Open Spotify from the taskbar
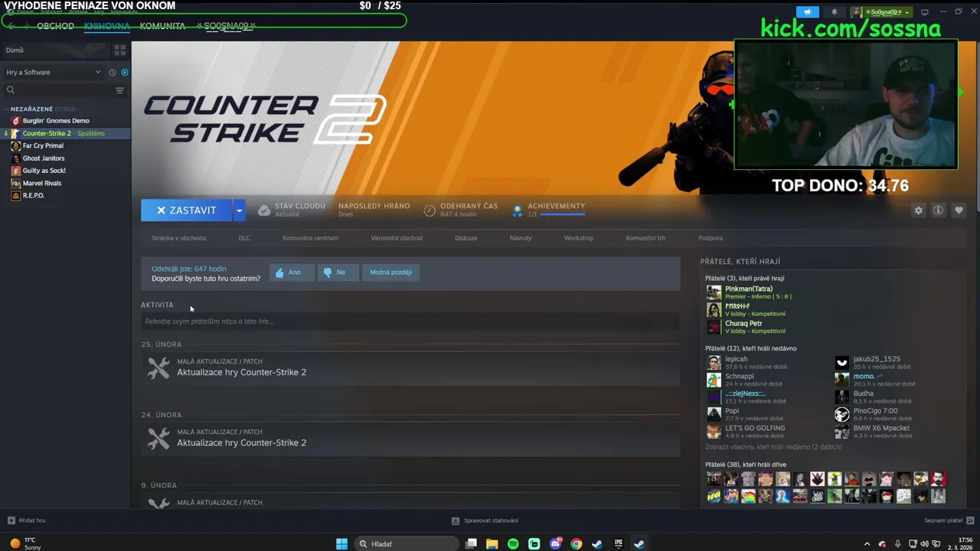980x551 pixels. tap(513, 544)
